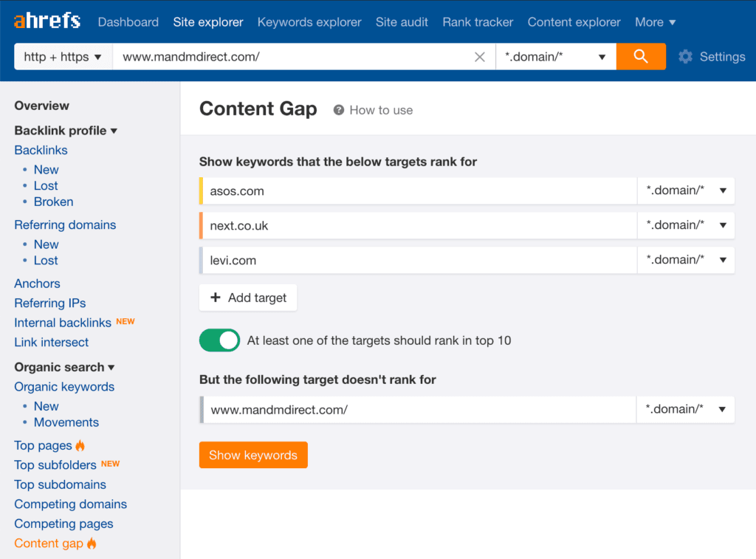This screenshot has height=559, width=756.
Task: Open Site audit tab
Action: point(402,22)
